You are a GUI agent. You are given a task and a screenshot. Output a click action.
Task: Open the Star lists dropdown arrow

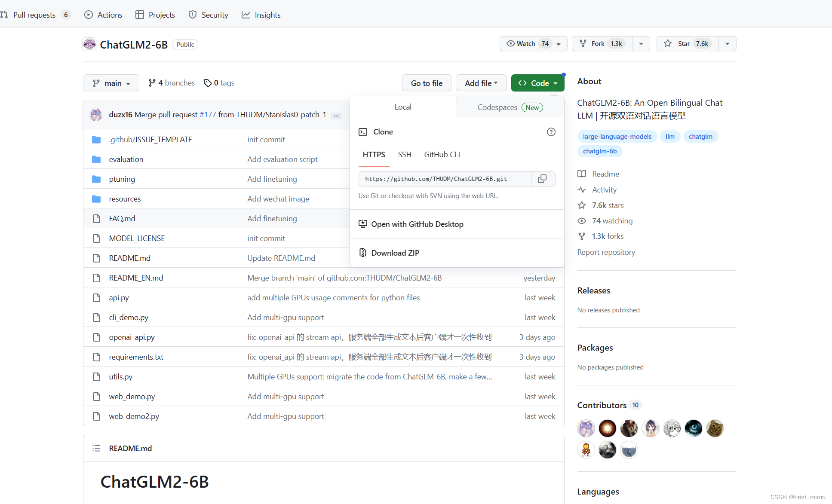click(x=727, y=44)
